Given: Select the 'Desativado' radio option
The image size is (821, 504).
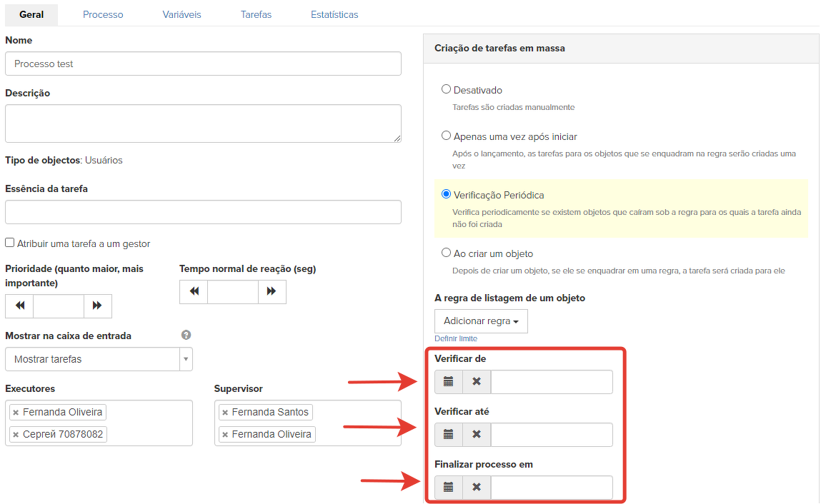Looking at the screenshot, I should tap(447, 90).
